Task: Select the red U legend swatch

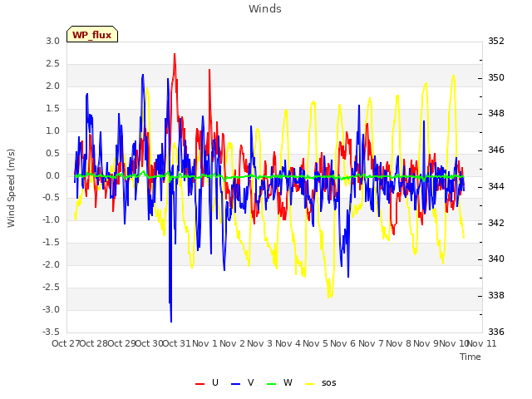Action: 199,383
